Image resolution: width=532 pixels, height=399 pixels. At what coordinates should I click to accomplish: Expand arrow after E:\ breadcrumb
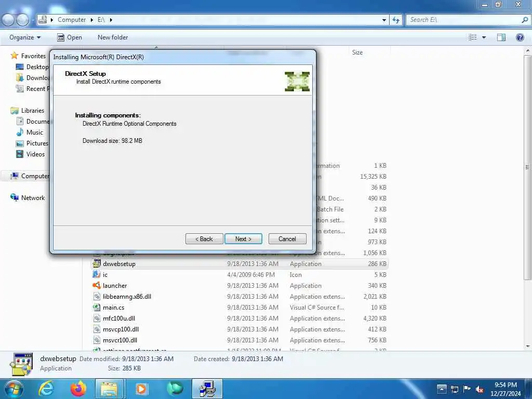[x=111, y=20]
